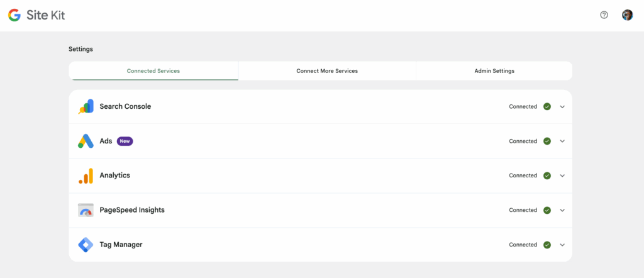Select the Tag Manager label

coord(121,245)
